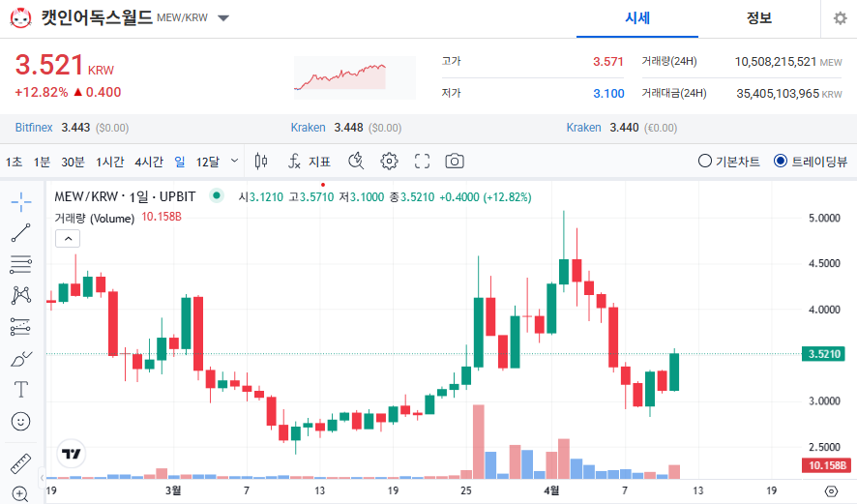Open the chart replay or alert clock icon
The height and width of the screenshot is (504, 857).
[356, 162]
